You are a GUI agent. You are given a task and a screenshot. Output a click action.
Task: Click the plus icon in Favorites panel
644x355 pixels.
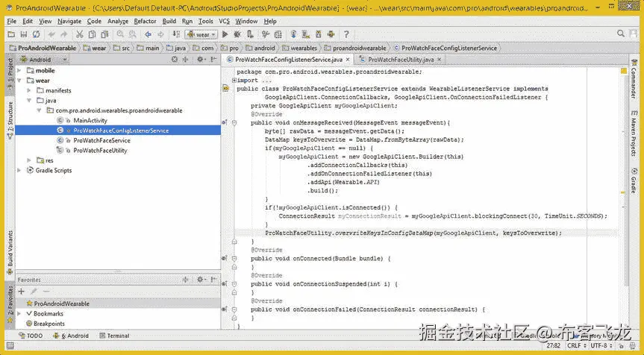[x=22, y=292]
